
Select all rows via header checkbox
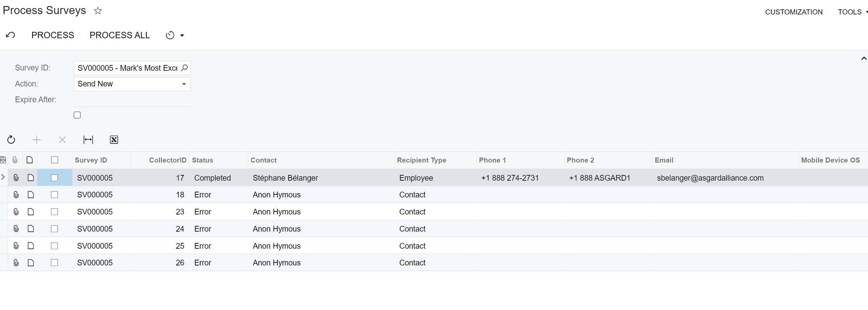[x=55, y=160]
